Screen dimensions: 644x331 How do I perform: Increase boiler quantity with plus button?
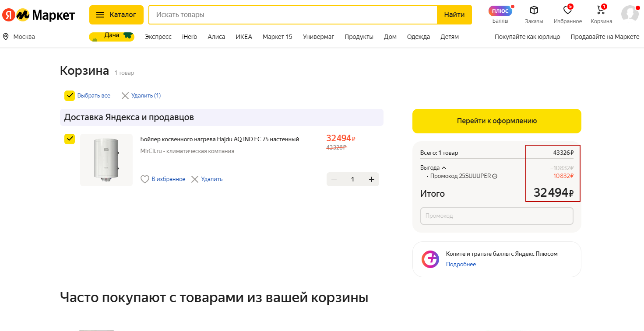pos(372,179)
